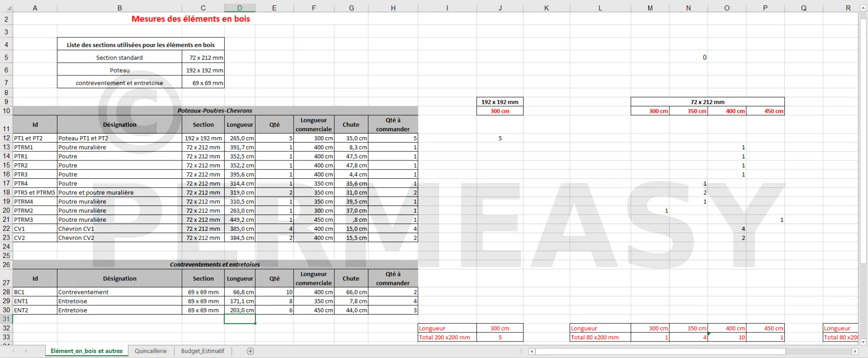
Task: Select length cell '449,2 cm'
Action: (240, 219)
